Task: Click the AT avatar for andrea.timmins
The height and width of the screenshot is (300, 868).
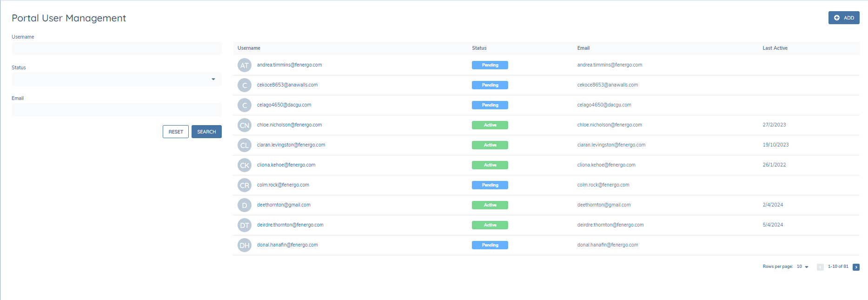Action: (x=244, y=65)
